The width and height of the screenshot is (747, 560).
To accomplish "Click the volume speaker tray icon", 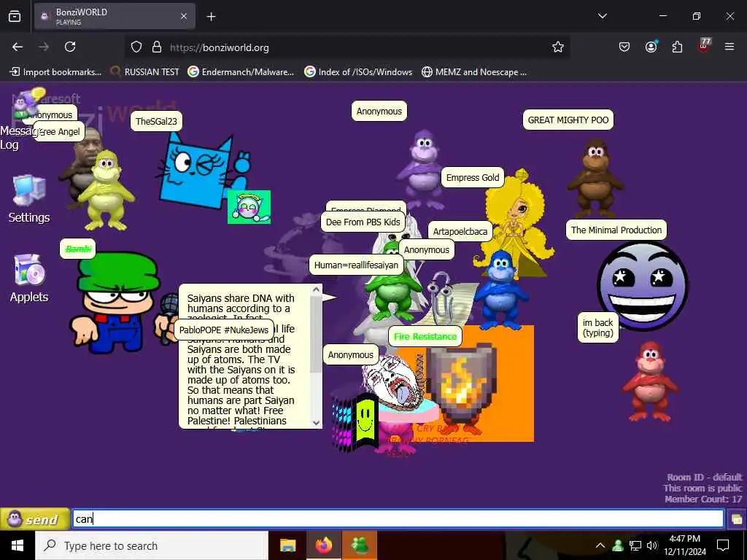I will [651, 545].
